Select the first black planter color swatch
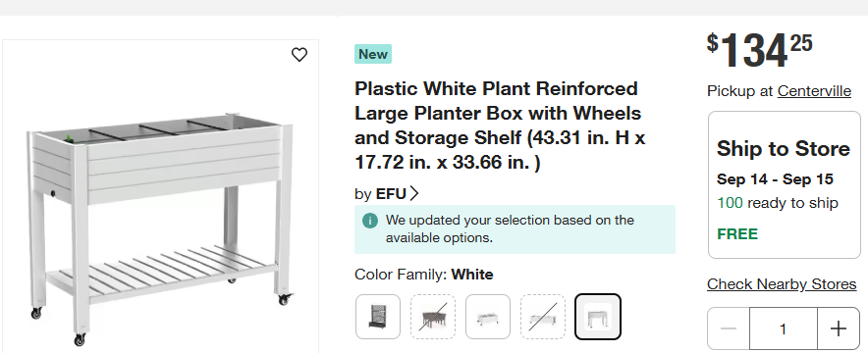This screenshot has height=353, width=868. click(x=378, y=317)
